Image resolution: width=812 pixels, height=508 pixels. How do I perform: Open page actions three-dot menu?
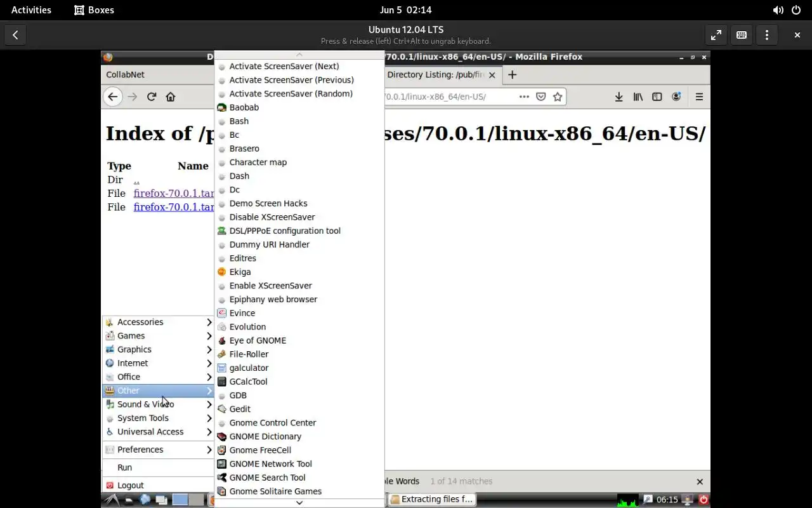click(x=524, y=97)
